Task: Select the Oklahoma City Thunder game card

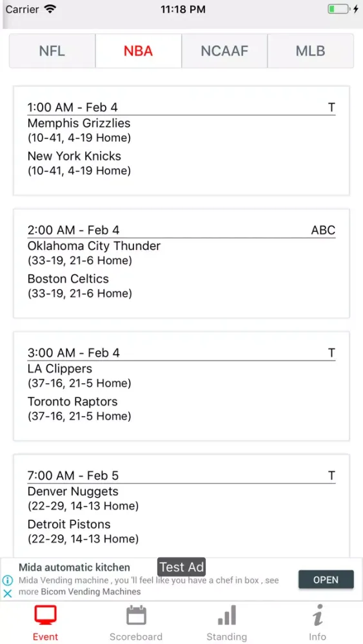Action: tap(181, 263)
